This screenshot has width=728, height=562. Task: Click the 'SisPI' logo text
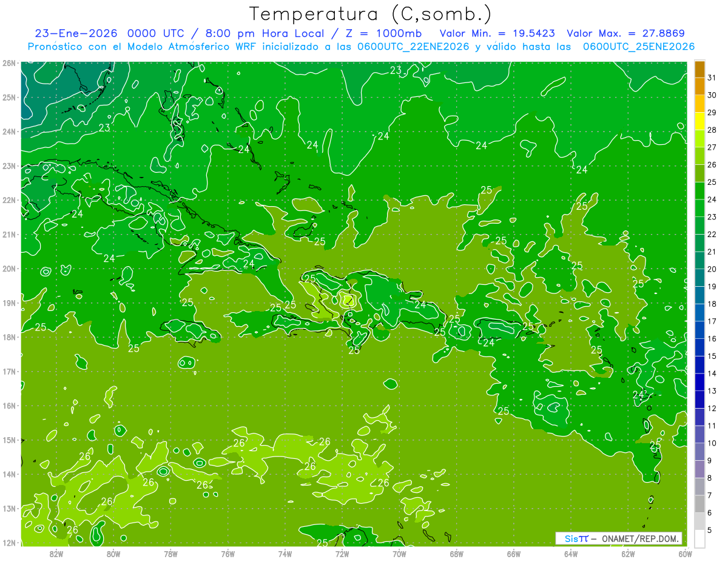click(576, 538)
